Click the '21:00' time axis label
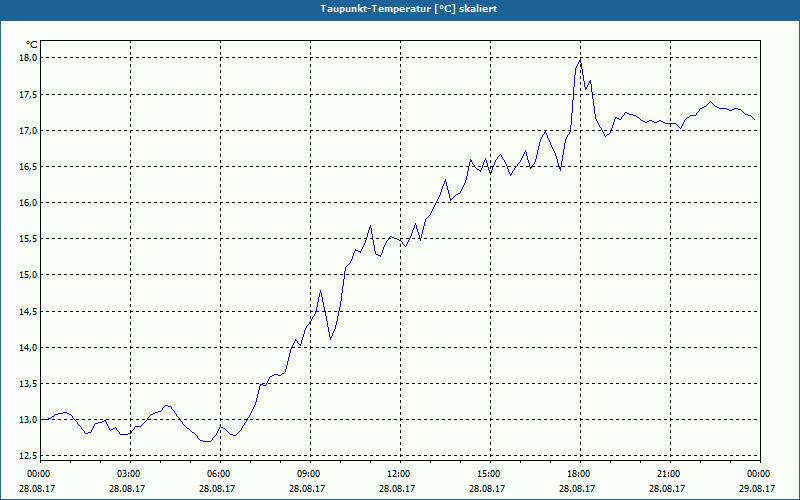 [x=670, y=474]
